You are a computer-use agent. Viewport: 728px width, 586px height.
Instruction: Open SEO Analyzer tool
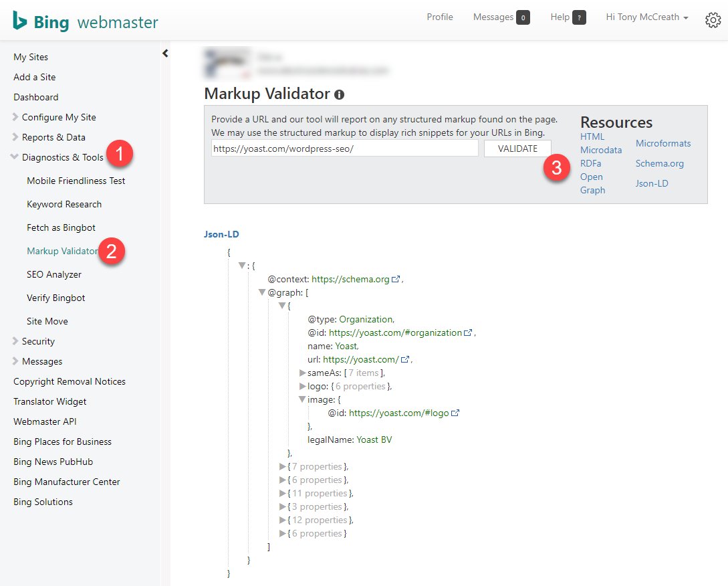(x=54, y=275)
